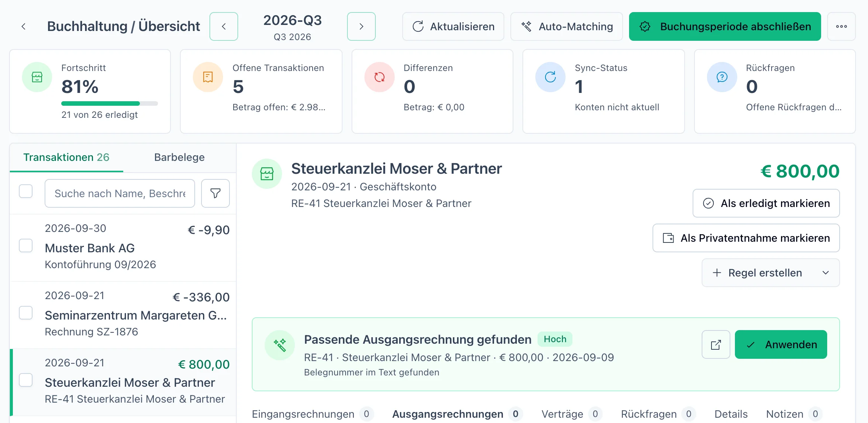Run Auto-Matching
868x423 pixels.
pos(567,26)
